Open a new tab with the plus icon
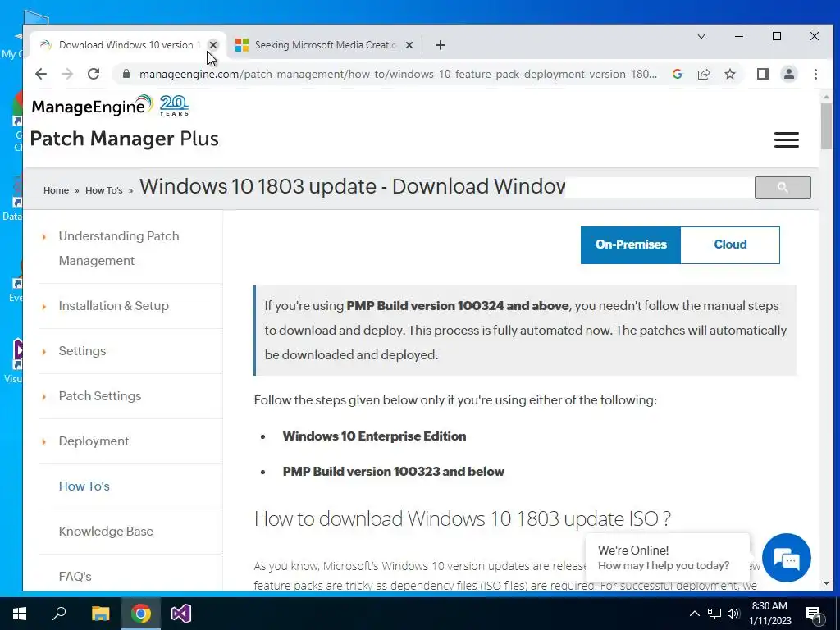This screenshot has height=630, width=840. point(441,45)
